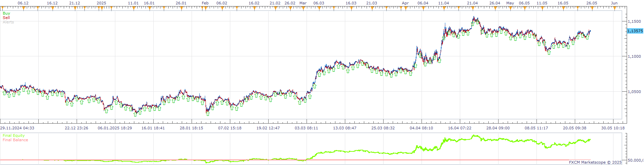Click the orange marker under May
The image size is (644, 165).
[510, 8]
